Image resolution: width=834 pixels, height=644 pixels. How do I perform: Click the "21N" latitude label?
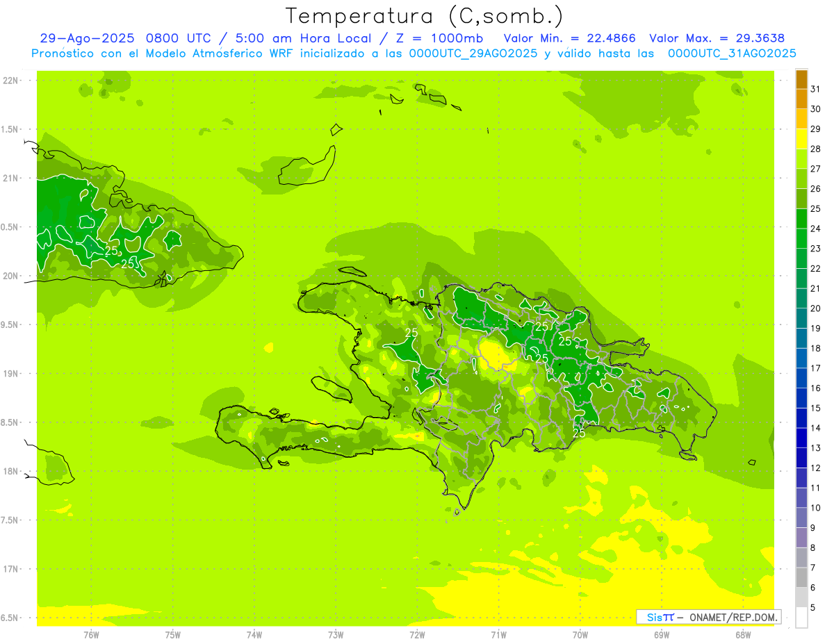click(x=10, y=178)
